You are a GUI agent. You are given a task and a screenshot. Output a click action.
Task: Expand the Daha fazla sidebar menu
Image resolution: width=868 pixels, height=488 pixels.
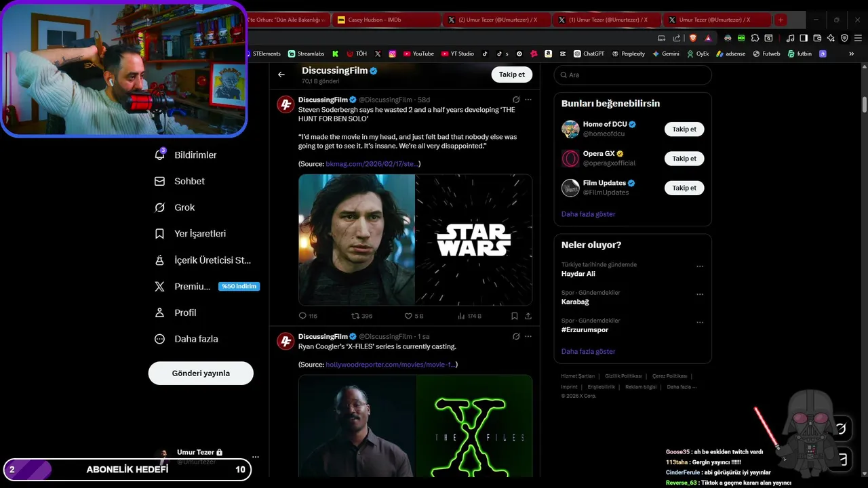(186, 339)
